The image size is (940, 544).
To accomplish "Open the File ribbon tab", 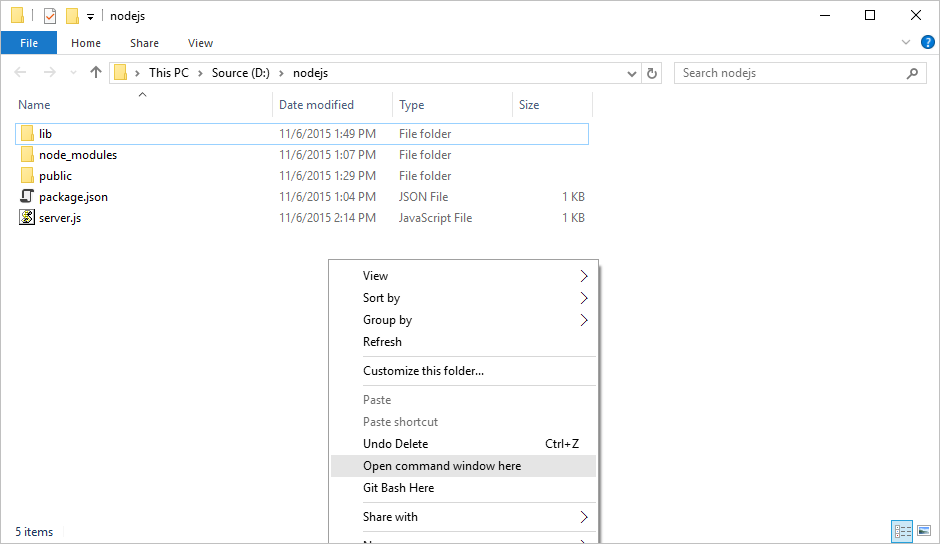I will coord(29,43).
